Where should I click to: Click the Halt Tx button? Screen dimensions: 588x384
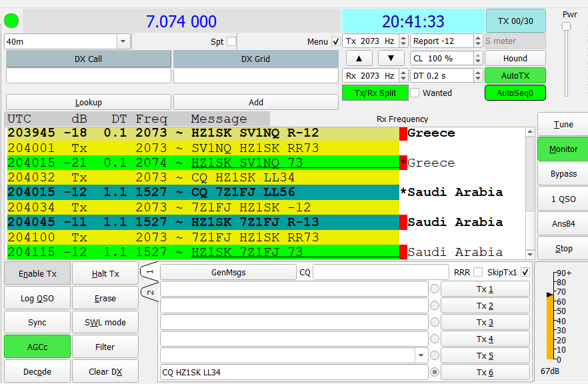pyautogui.click(x=105, y=273)
